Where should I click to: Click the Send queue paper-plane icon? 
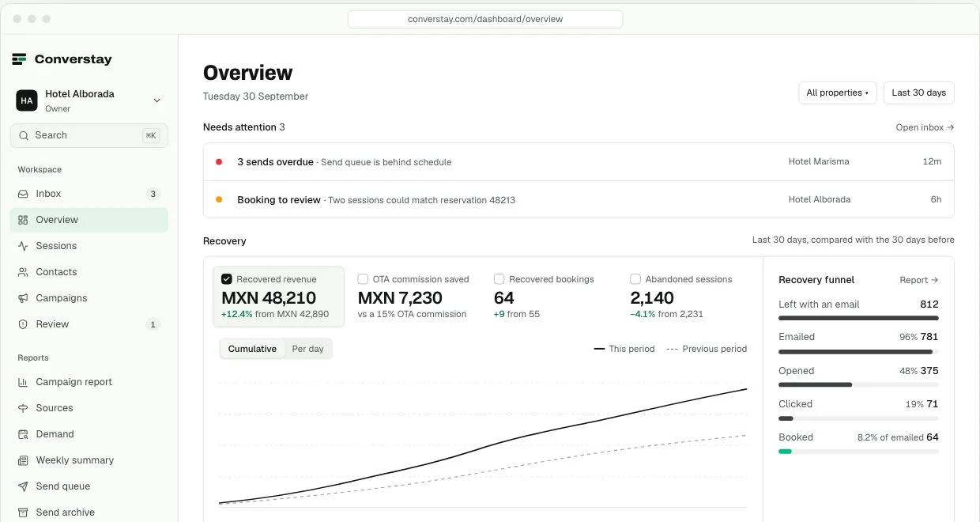23,486
